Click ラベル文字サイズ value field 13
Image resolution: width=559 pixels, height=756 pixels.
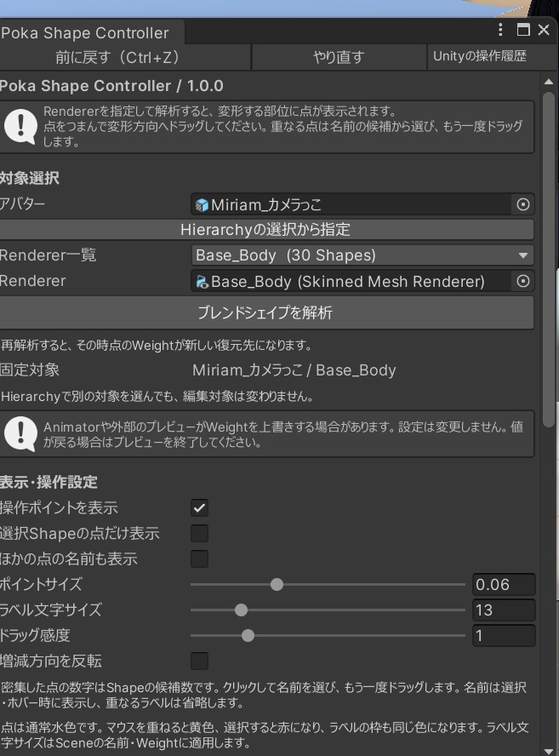click(504, 610)
